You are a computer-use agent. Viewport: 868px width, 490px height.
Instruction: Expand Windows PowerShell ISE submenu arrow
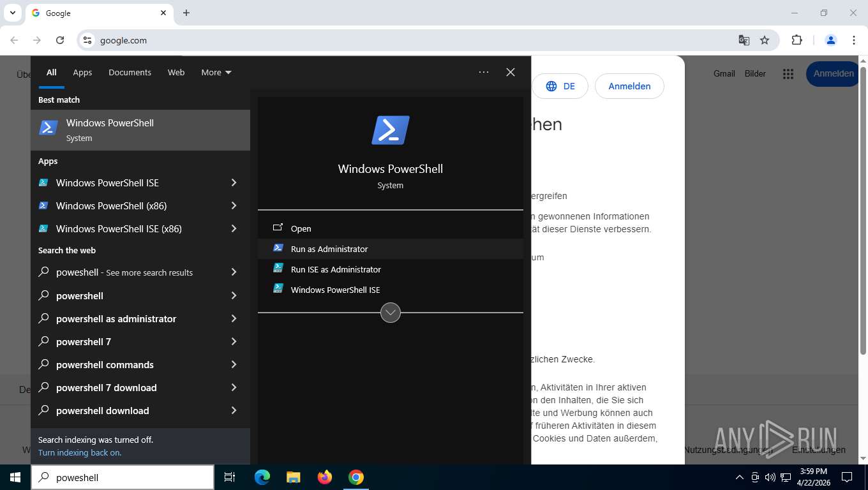[234, 182]
